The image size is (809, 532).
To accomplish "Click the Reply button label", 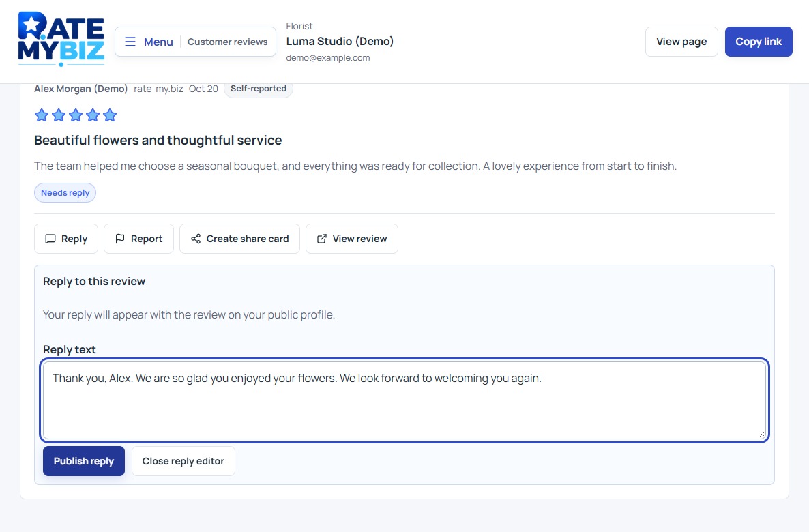I will coord(74,239).
